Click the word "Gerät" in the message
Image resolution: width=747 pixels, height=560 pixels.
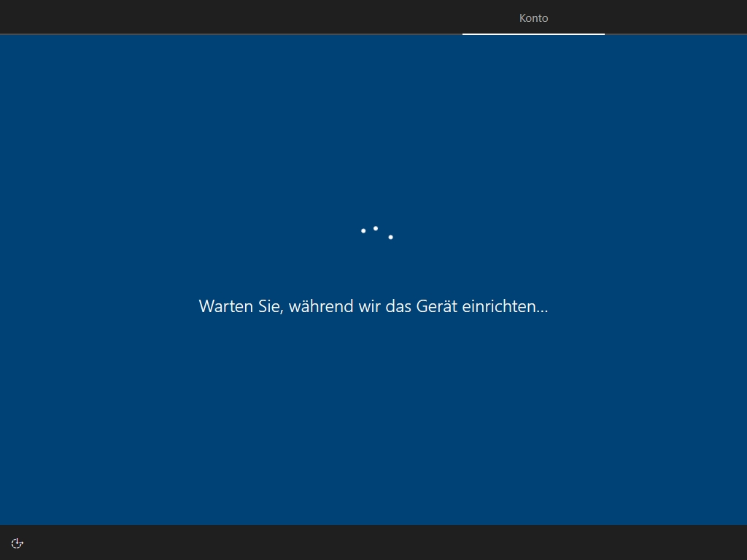coord(437,306)
